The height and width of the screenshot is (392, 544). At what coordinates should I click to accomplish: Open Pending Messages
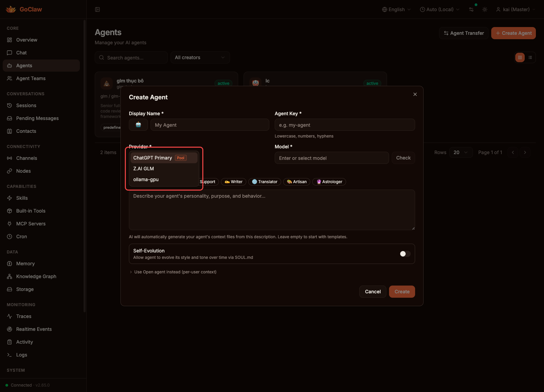click(41, 118)
